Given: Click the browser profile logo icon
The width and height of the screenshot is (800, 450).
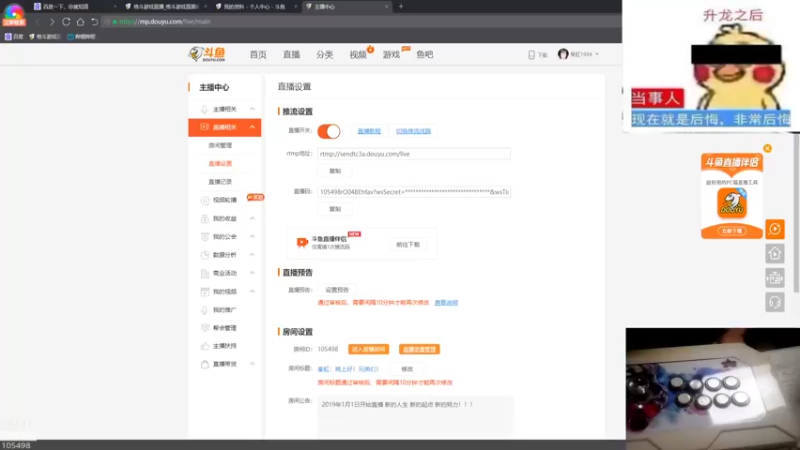Looking at the screenshot, I should 14,13.
